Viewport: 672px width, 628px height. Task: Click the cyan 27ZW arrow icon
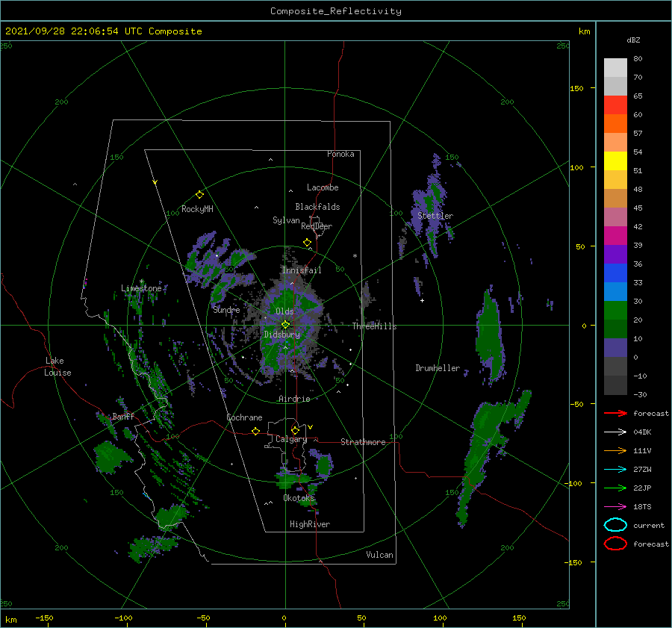point(615,470)
